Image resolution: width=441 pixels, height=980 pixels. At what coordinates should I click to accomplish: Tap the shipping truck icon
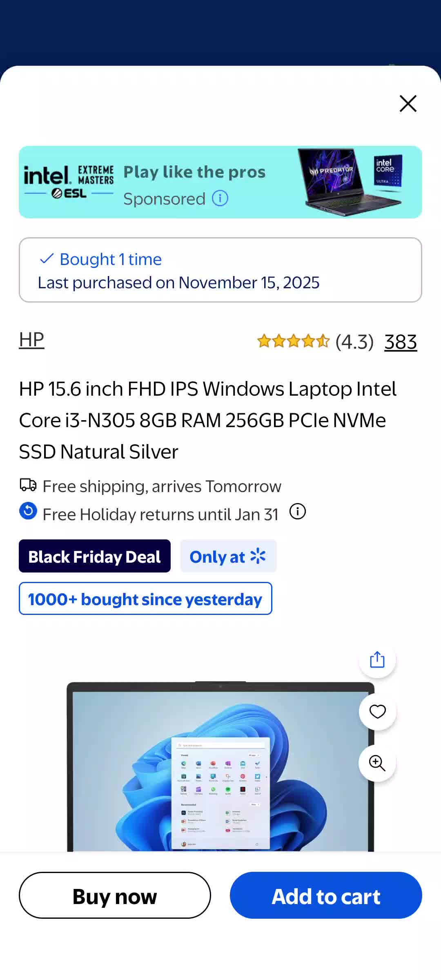[28, 485]
